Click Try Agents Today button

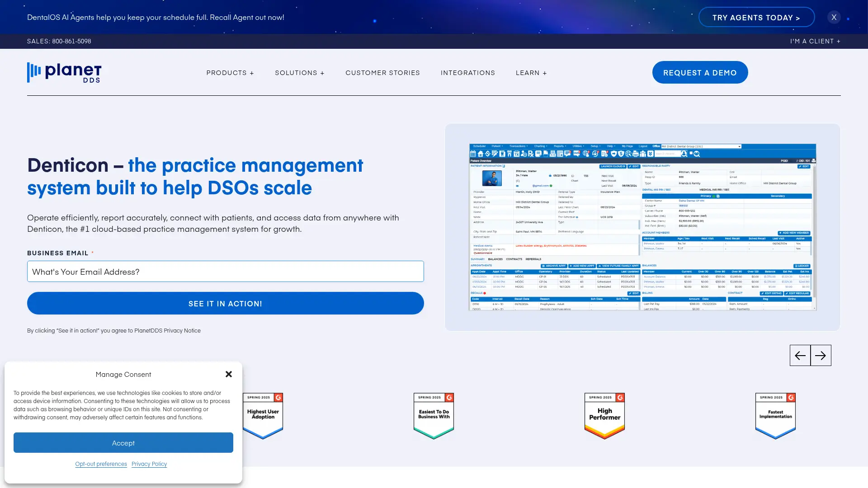click(x=756, y=17)
